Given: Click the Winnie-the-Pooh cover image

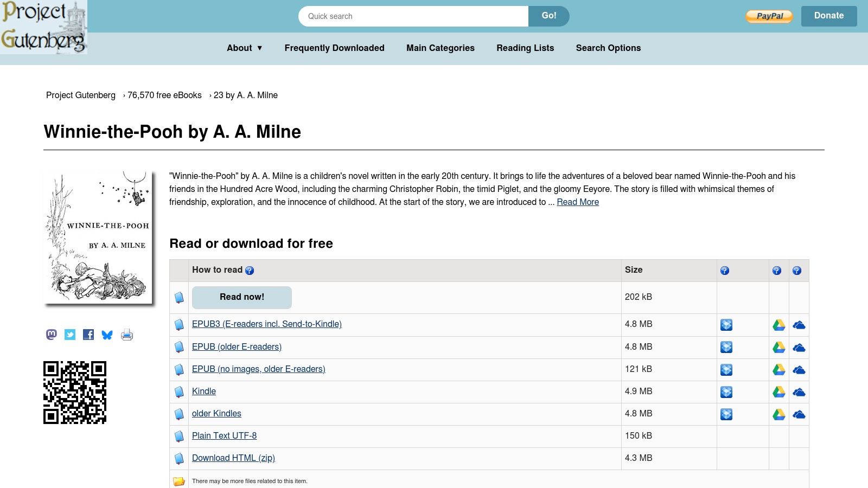Looking at the screenshot, I should pyautogui.click(x=99, y=237).
